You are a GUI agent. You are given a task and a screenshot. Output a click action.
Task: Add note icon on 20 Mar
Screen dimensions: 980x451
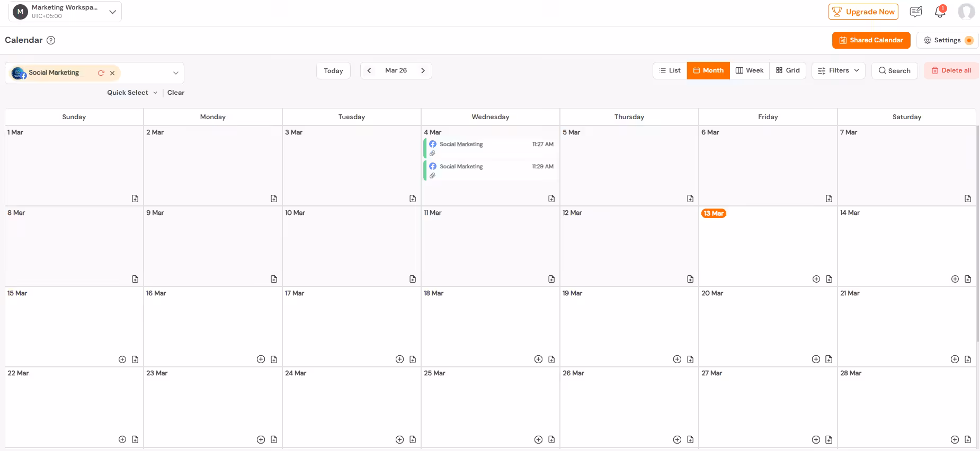coord(829,359)
